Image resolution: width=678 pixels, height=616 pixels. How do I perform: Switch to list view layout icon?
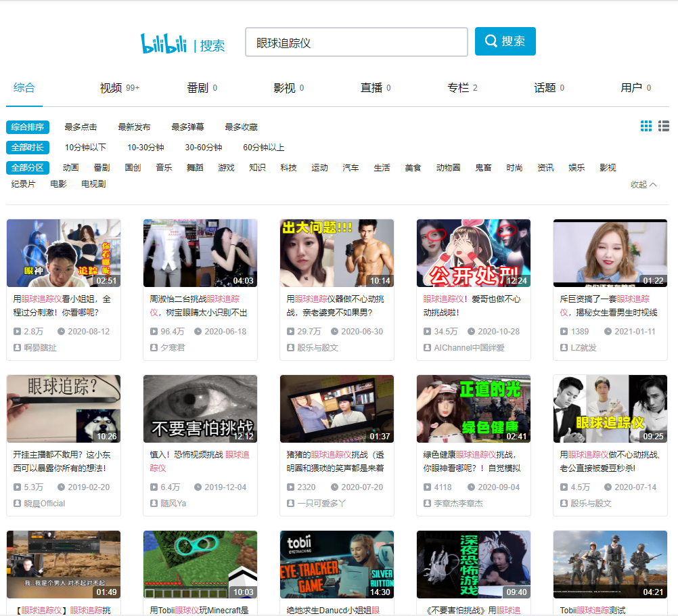[x=664, y=126]
